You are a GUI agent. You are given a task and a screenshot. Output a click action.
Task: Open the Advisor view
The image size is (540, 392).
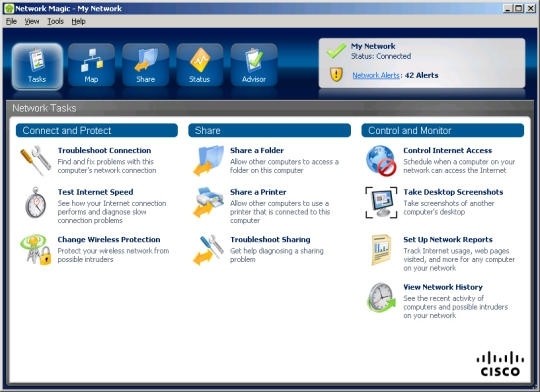pos(254,65)
